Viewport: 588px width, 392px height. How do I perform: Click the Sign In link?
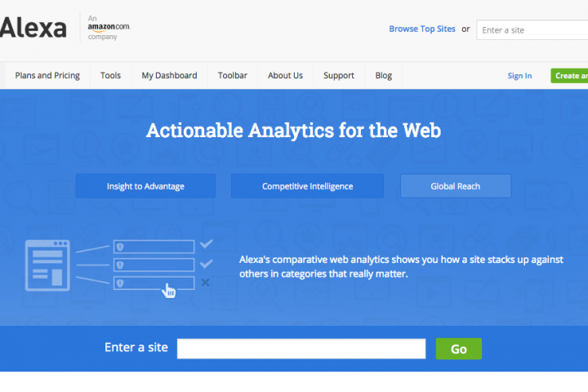click(519, 76)
